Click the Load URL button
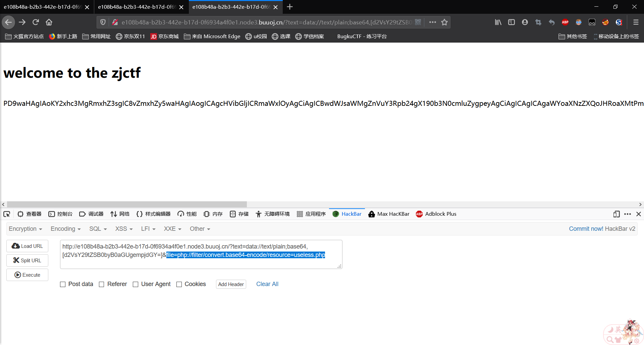Image resolution: width=644 pixels, height=345 pixels. [x=27, y=246]
